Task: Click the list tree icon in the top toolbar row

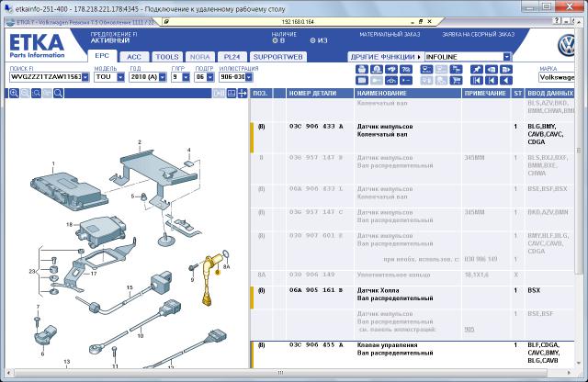Action: (x=456, y=70)
